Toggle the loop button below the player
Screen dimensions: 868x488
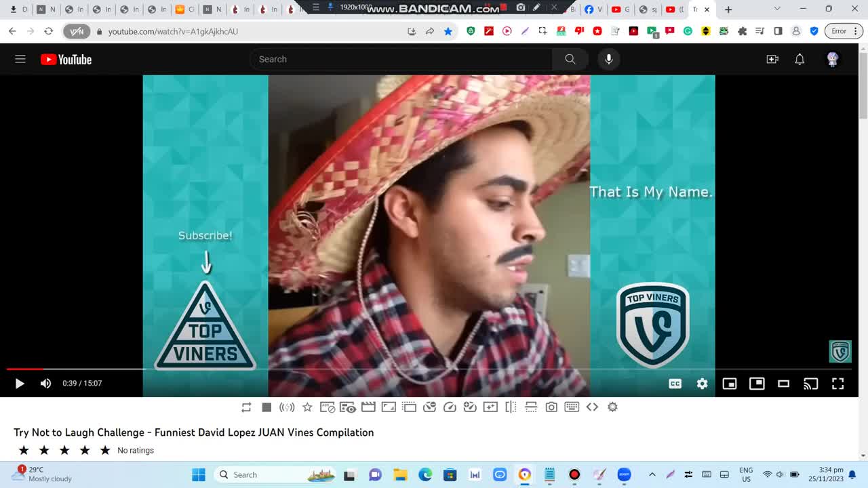point(246,407)
